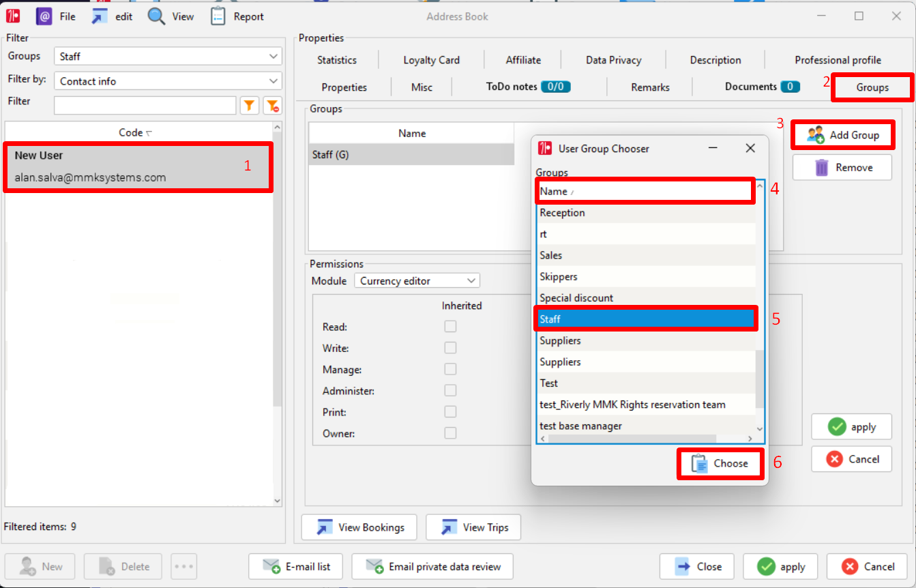The image size is (916, 588).
Task: Click the clipboard icon on Choose
Action: tap(700, 463)
